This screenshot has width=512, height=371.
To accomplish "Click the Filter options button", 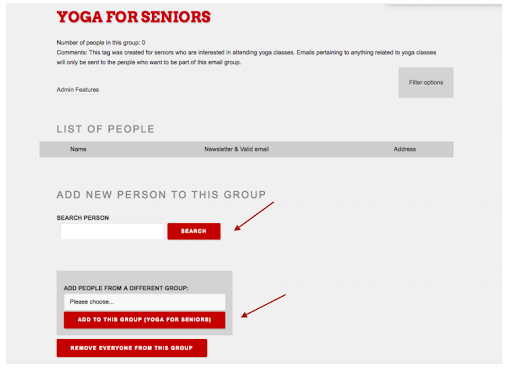I will (x=426, y=83).
